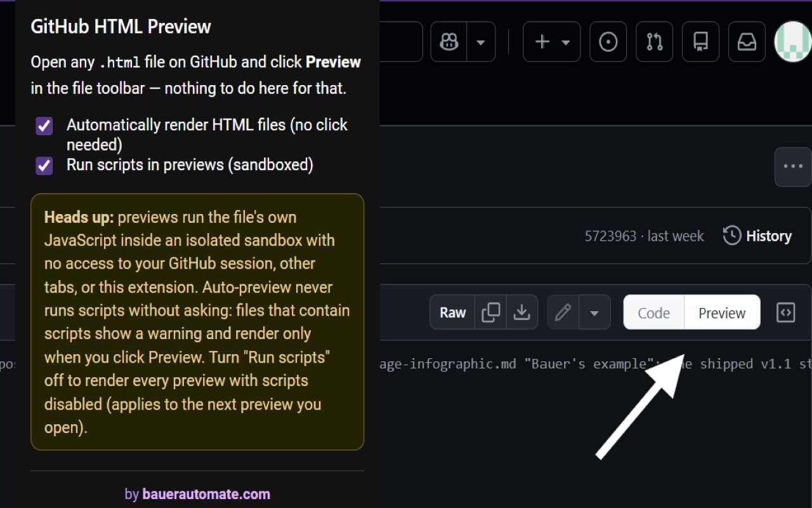Expand the edit options dropdown arrow
Image resolution: width=812 pixels, height=508 pixels.
pyautogui.click(x=594, y=312)
